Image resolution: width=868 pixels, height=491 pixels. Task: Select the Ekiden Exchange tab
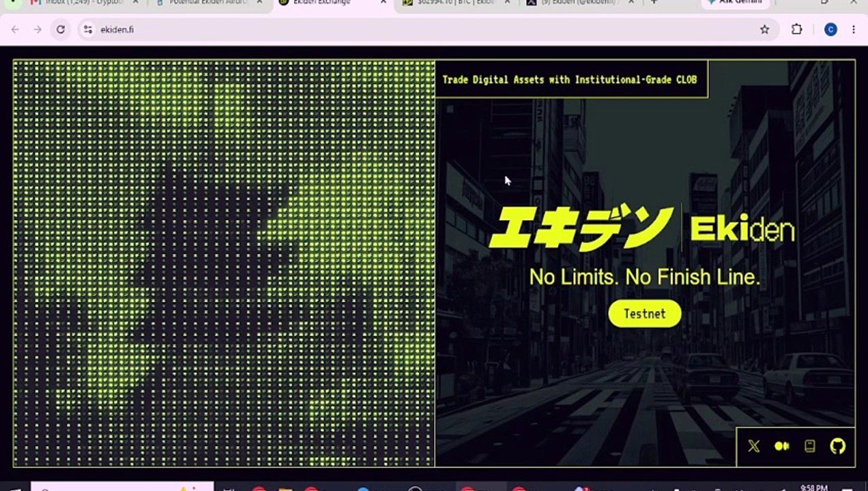click(333, 3)
